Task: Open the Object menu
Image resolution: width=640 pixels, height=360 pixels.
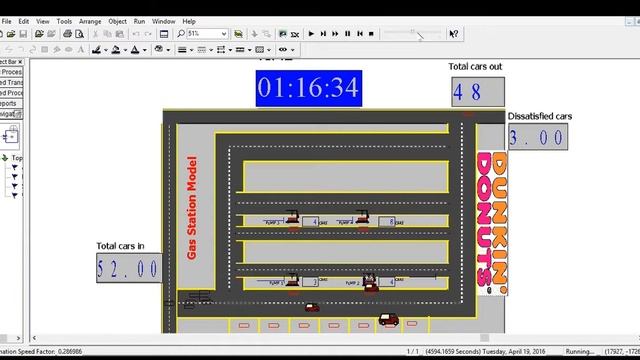Action: (x=118, y=21)
